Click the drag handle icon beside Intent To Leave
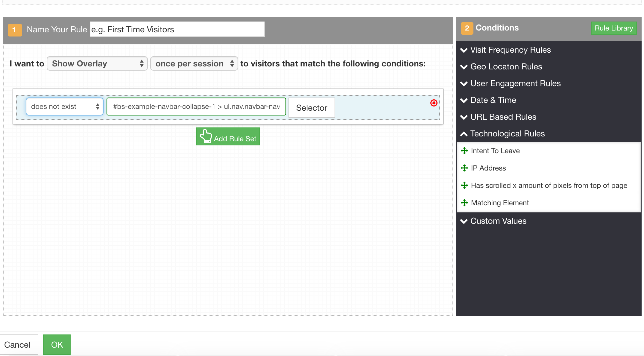The width and height of the screenshot is (644, 356). click(465, 151)
